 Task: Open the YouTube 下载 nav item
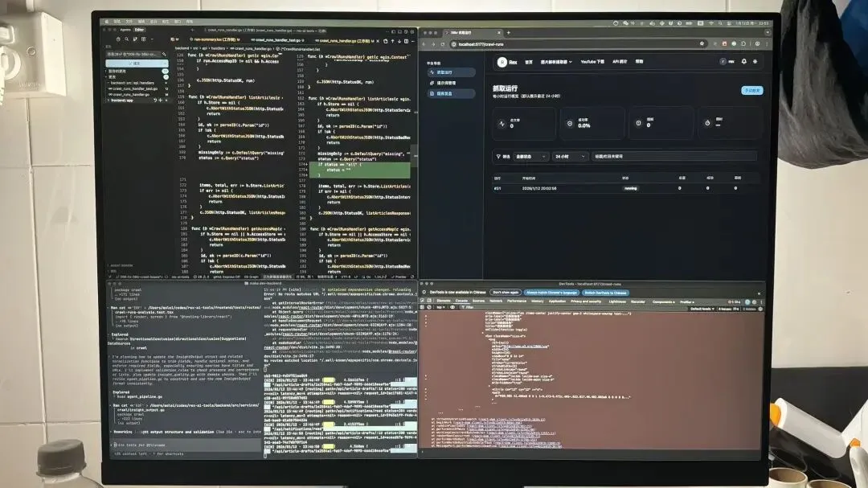click(592, 62)
